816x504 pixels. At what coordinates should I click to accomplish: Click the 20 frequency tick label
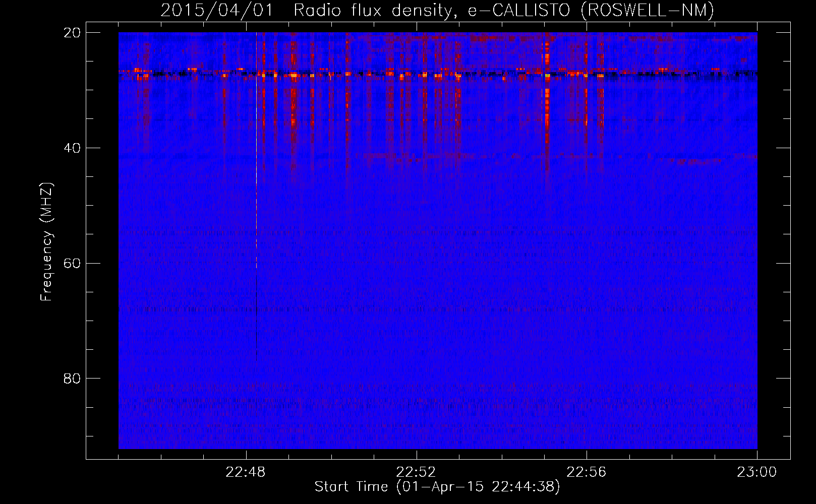coord(72,33)
